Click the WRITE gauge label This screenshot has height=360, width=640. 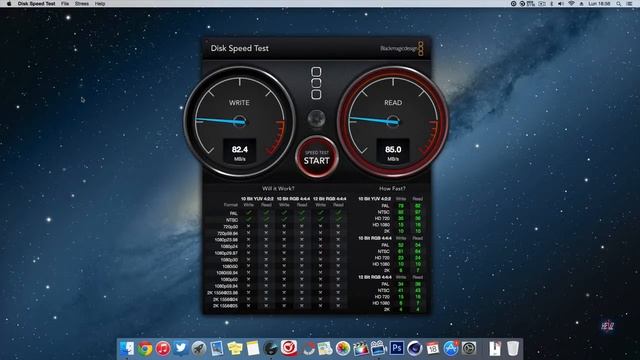pyautogui.click(x=239, y=103)
